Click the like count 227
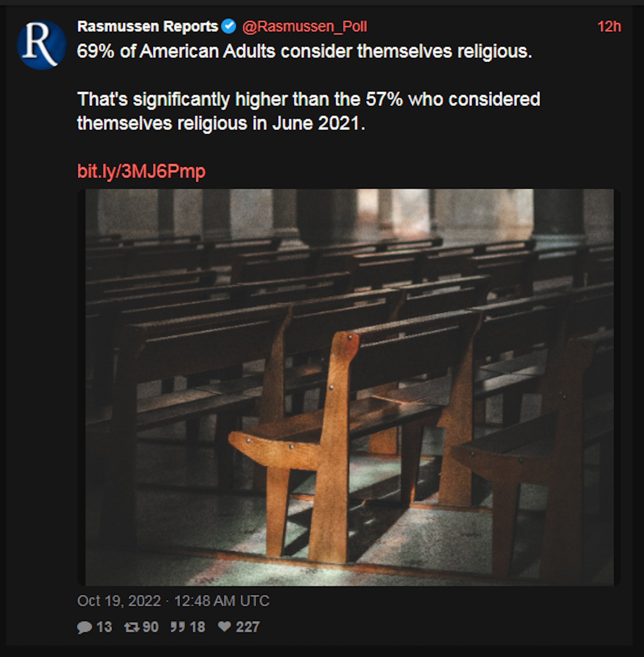This screenshot has width=644, height=657. pyautogui.click(x=248, y=627)
